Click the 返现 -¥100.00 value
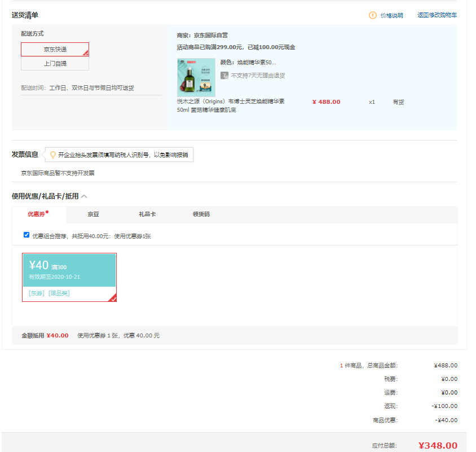476x452 pixels. point(444,406)
